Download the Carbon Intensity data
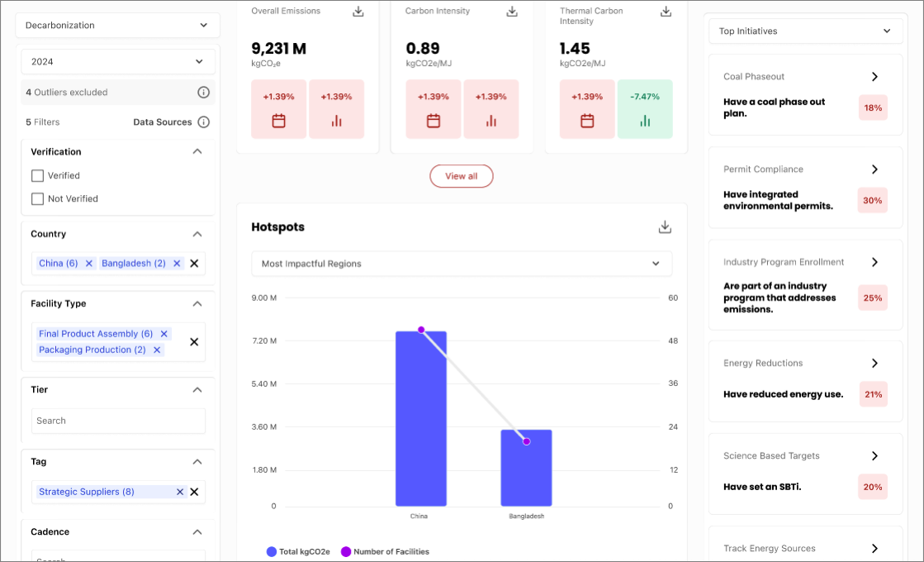The width and height of the screenshot is (924, 562). click(512, 12)
